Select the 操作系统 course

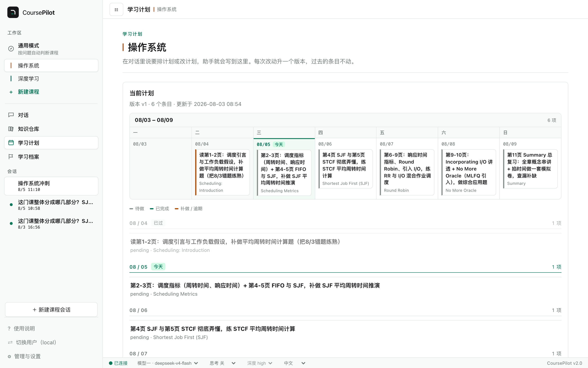51,65
